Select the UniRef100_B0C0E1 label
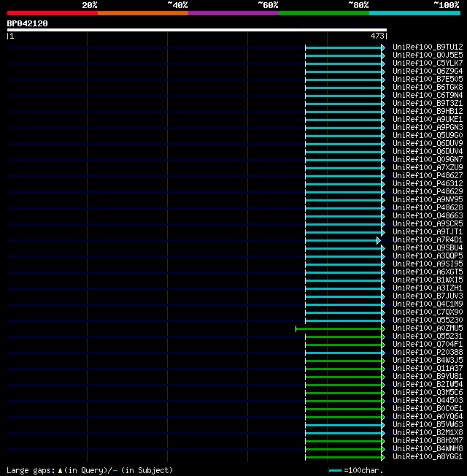The height and width of the screenshot is (476, 467). [428, 408]
